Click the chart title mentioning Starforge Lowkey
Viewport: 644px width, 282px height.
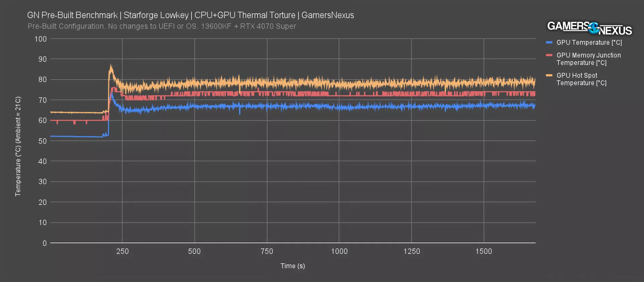[190, 15]
